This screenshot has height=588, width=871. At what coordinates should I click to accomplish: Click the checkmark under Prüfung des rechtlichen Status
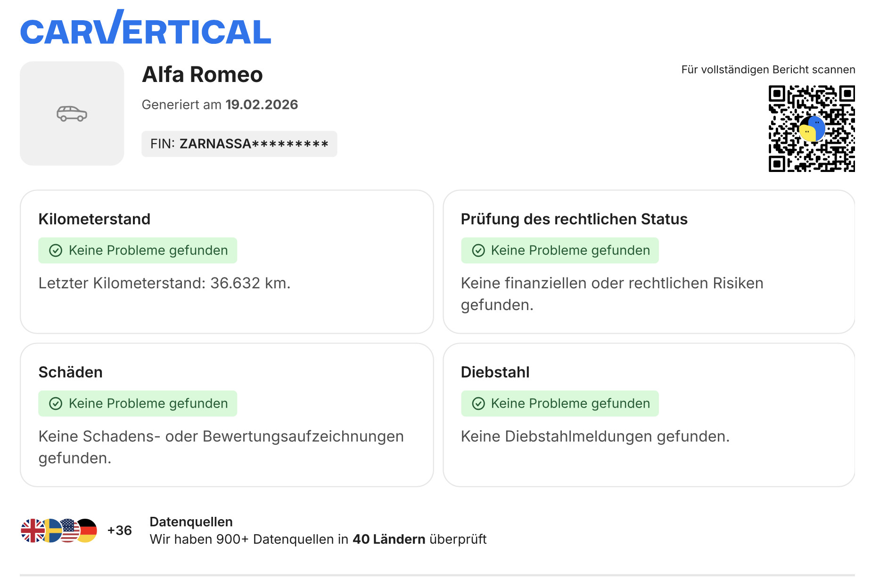478,251
